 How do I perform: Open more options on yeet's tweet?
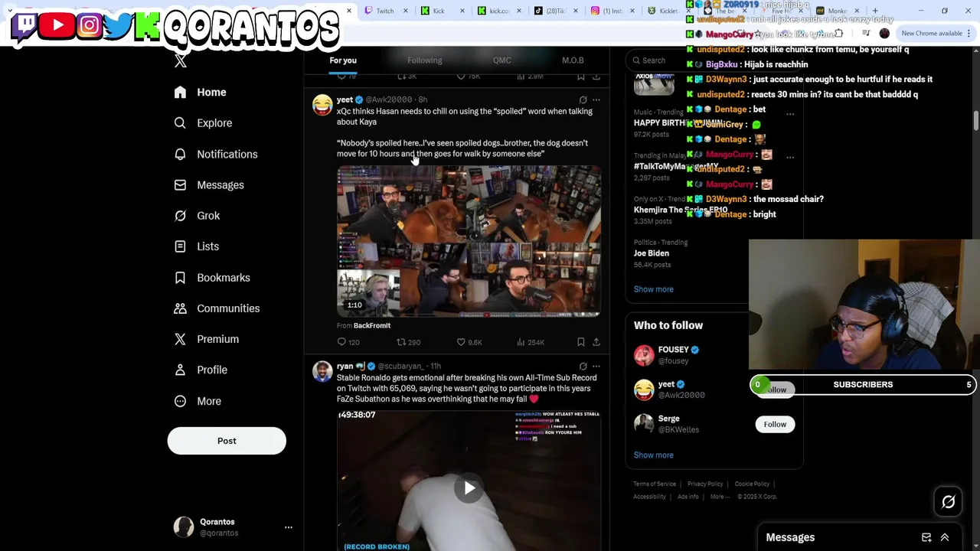[596, 99]
